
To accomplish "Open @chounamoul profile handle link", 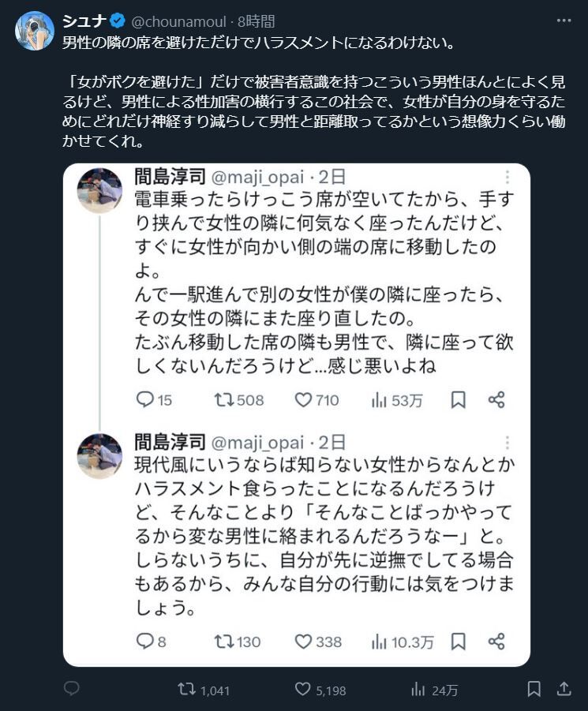I will tap(178, 21).
